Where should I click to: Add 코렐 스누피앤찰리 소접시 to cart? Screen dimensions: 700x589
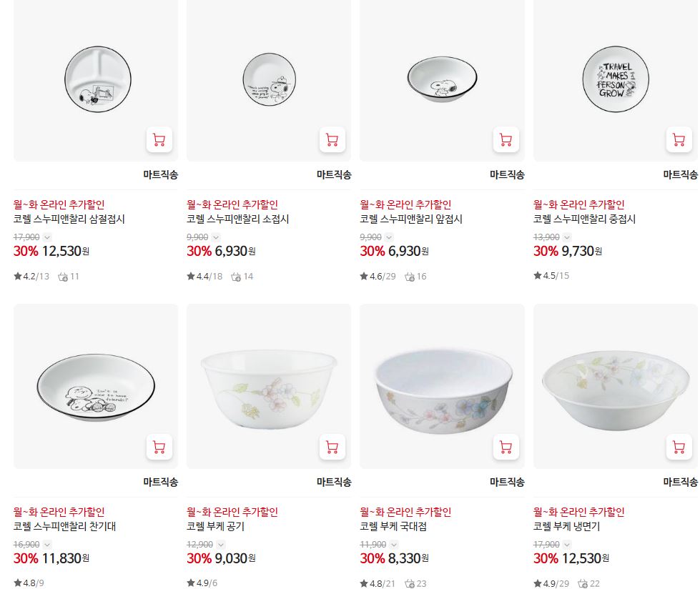332,139
